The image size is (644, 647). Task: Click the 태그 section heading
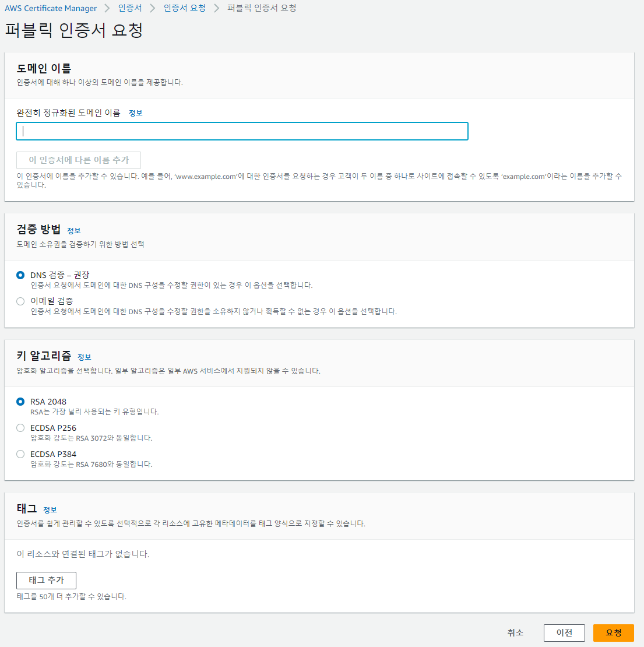[27, 508]
